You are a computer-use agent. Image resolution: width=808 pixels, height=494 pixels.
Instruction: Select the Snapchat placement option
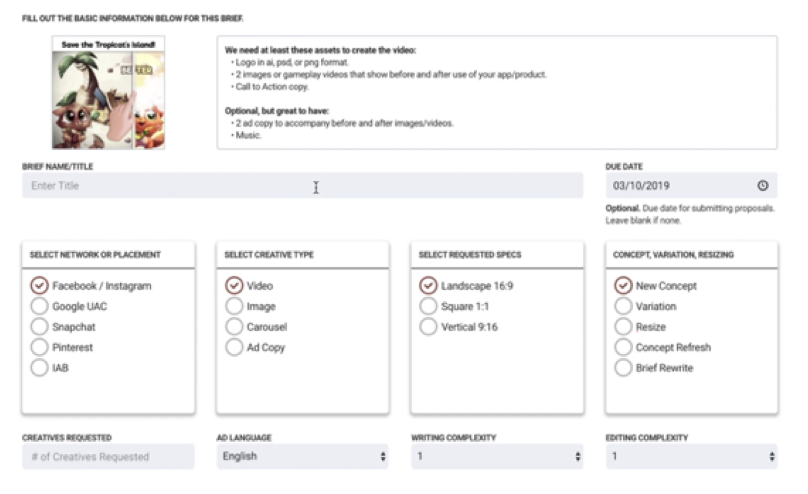pos(40,327)
